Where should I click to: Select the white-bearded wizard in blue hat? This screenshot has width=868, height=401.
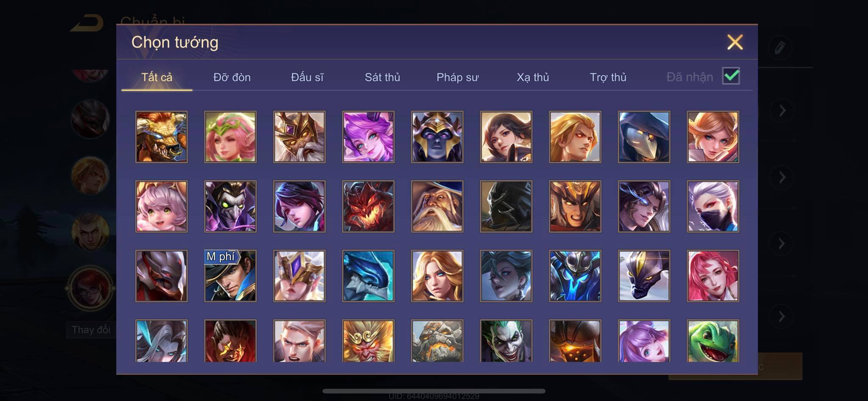tap(437, 206)
